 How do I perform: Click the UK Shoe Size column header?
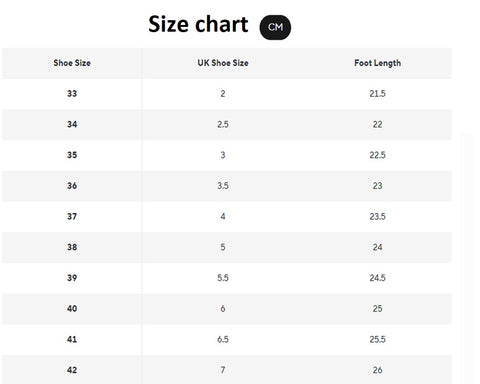223,63
